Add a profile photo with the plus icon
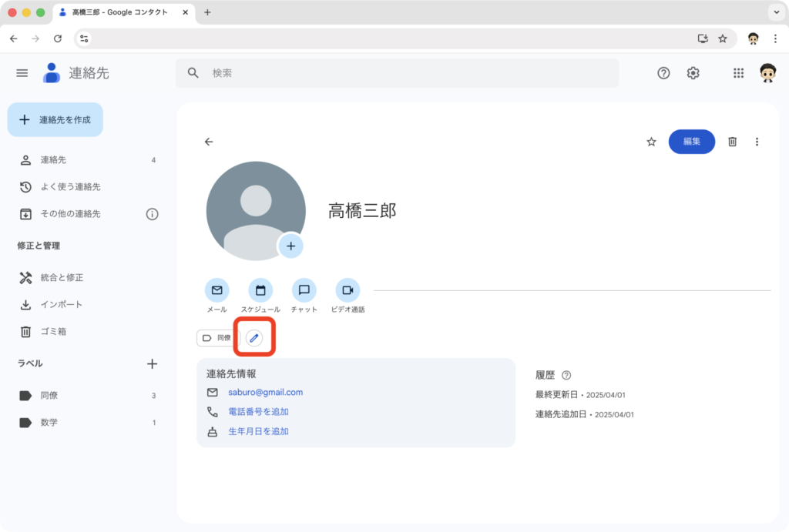Viewport: 789px width, 532px height. 290,246
